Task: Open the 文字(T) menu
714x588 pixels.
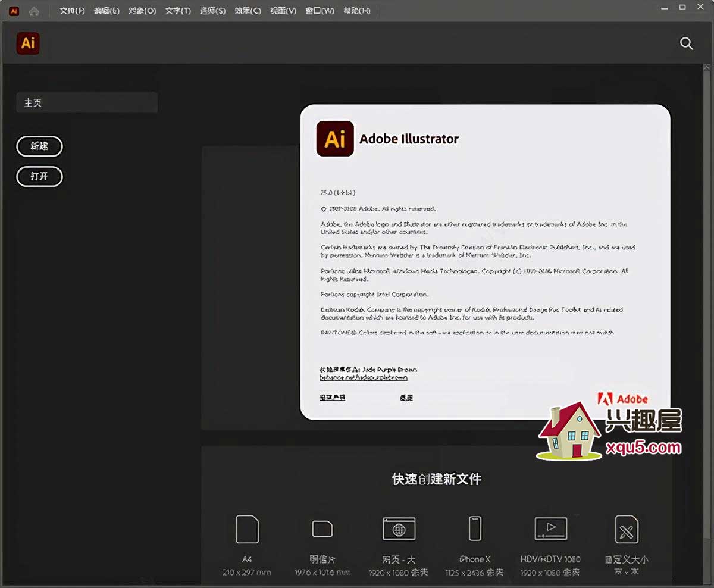Action: (178, 11)
